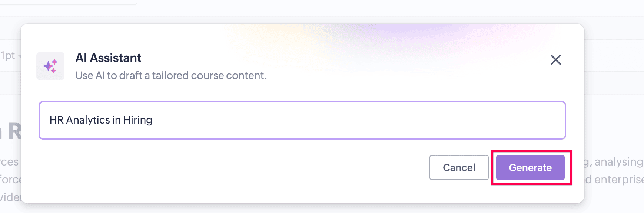The image size is (644, 213).
Task: Click the dimmed "enterprise" text behind dialog
Action: click(x=619, y=180)
